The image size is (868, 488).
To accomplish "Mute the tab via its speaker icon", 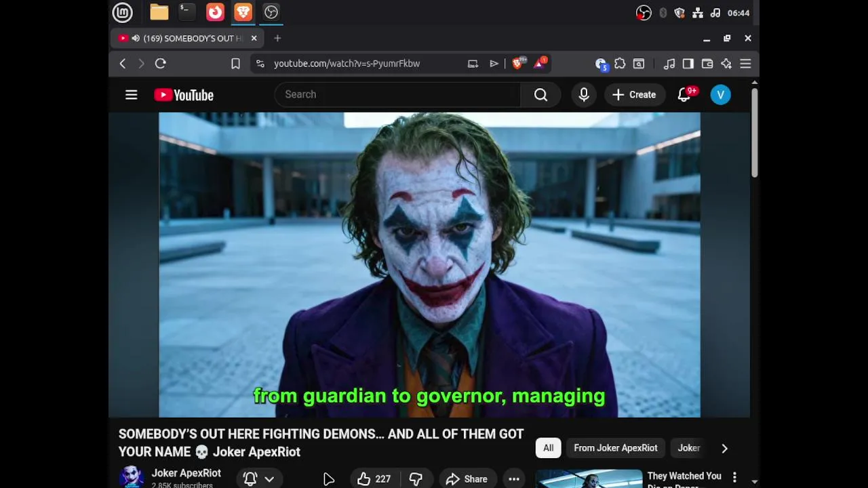I will [x=136, y=39].
